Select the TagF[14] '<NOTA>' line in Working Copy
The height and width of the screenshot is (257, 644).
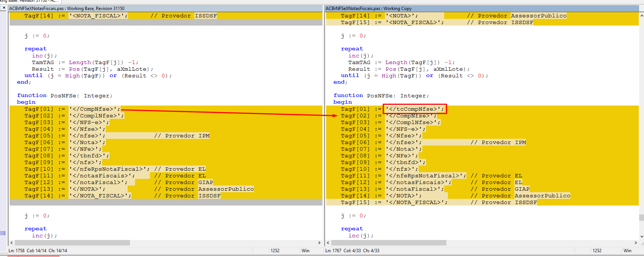point(482,16)
